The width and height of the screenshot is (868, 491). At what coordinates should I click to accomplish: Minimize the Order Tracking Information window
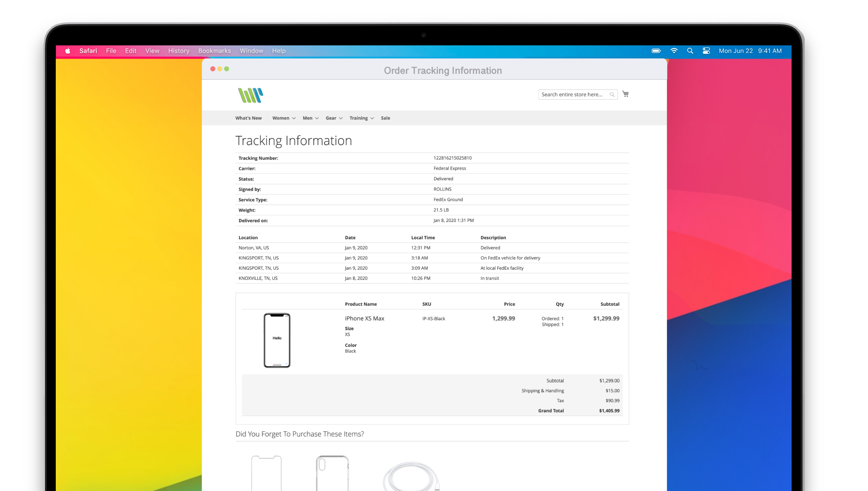tap(219, 69)
